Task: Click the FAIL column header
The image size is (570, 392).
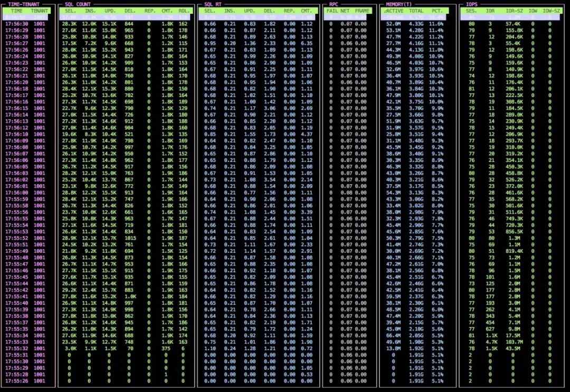Action: point(332,11)
